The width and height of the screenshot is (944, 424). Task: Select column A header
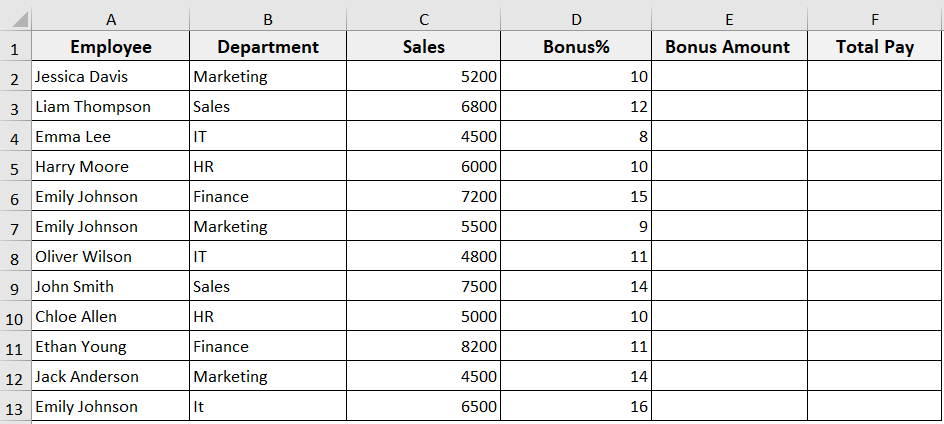(110, 20)
